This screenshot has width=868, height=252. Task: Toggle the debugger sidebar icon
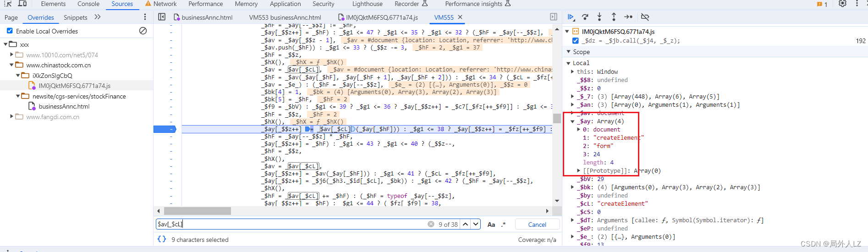554,17
